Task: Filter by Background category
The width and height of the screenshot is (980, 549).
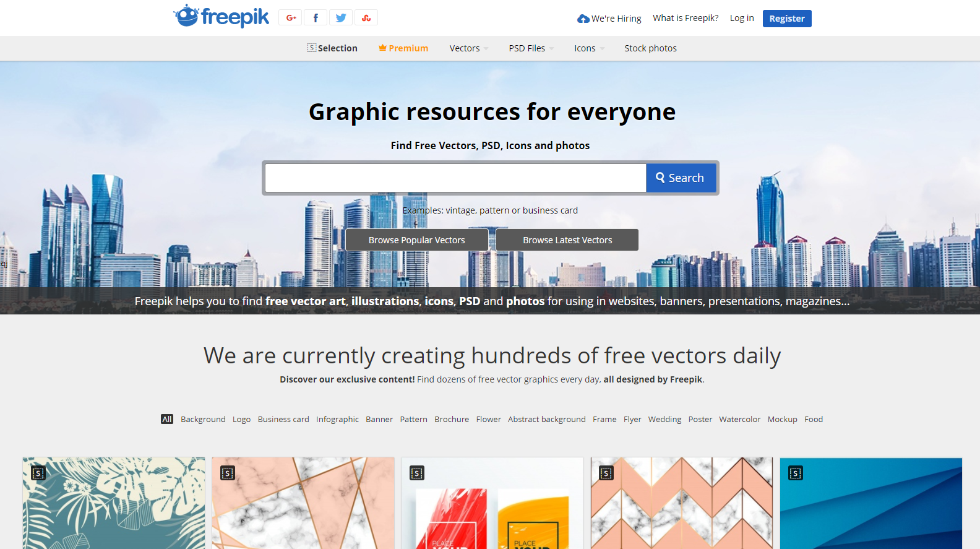Action: tap(203, 419)
